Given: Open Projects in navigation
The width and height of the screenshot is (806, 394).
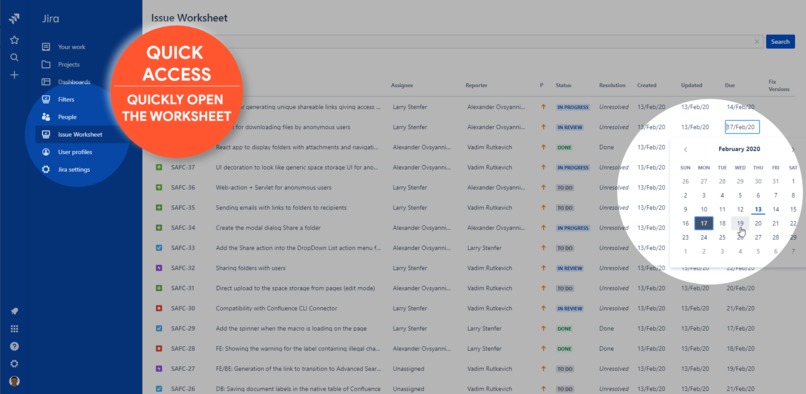Looking at the screenshot, I should [x=69, y=65].
